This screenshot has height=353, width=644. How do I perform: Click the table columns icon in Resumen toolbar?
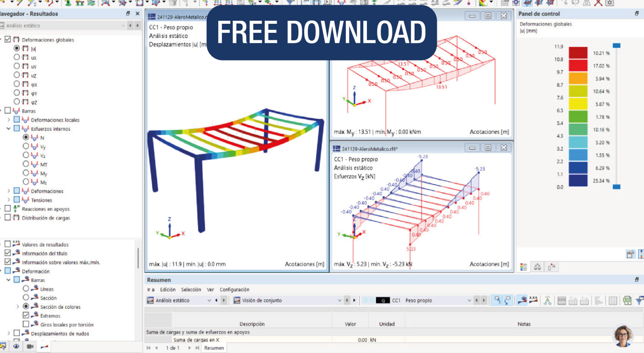(561, 301)
